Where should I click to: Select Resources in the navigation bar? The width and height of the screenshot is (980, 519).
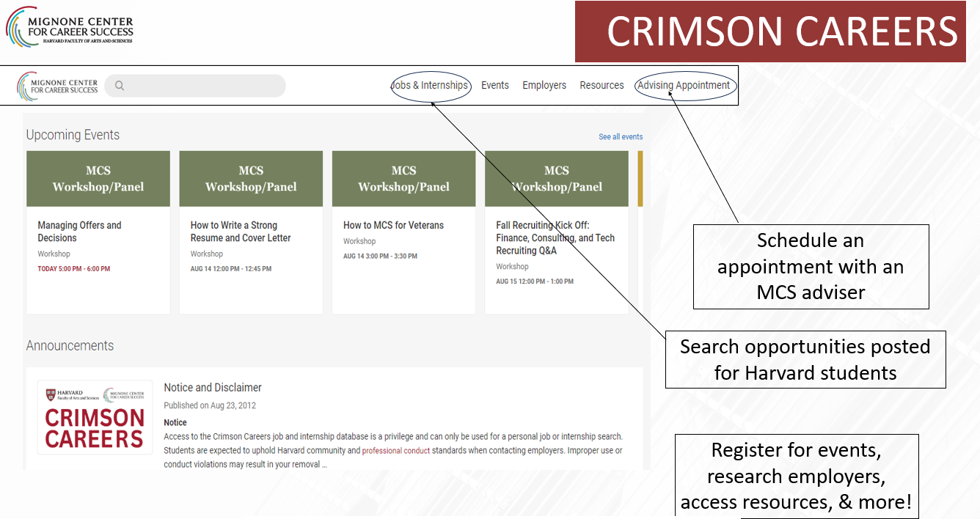tap(601, 85)
